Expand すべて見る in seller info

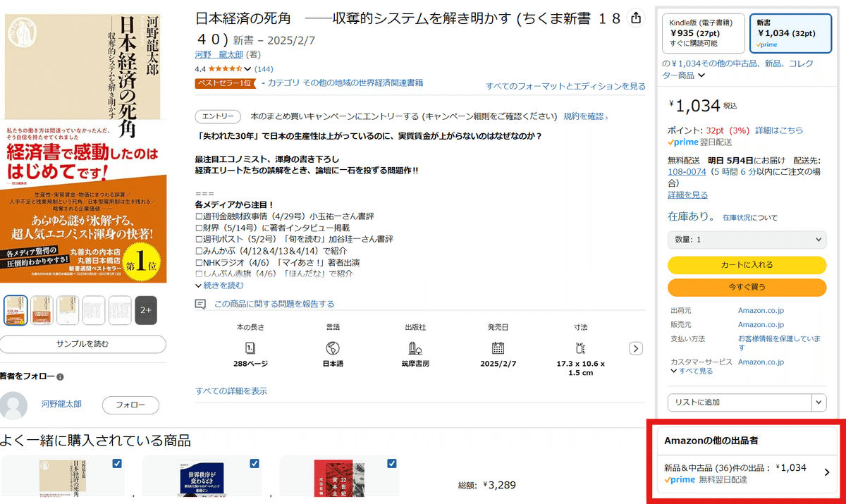[x=692, y=371]
